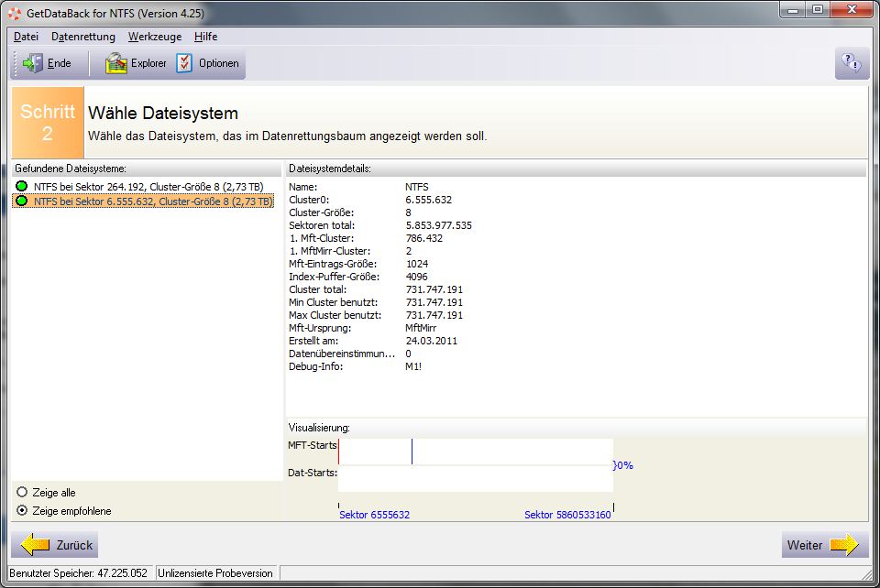Open the Werkzeuge menu
880x588 pixels.
[x=155, y=37]
